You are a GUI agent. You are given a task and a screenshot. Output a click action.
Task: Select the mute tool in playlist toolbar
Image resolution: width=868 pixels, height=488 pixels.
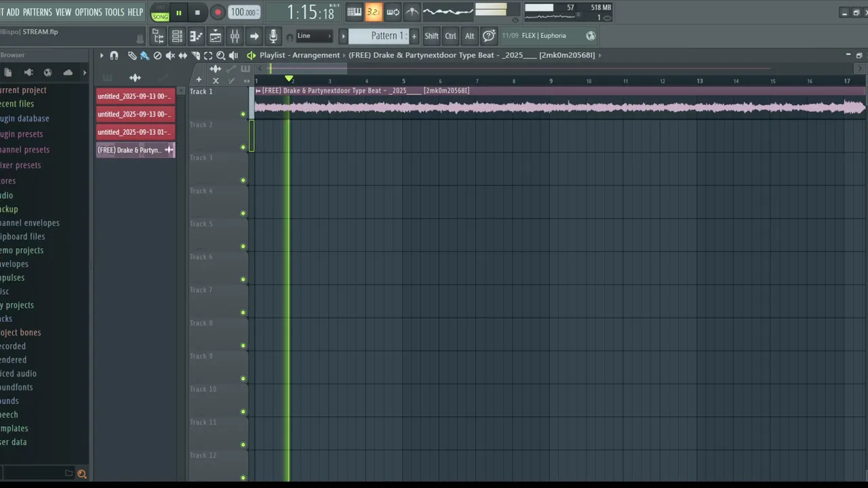(170, 56)
